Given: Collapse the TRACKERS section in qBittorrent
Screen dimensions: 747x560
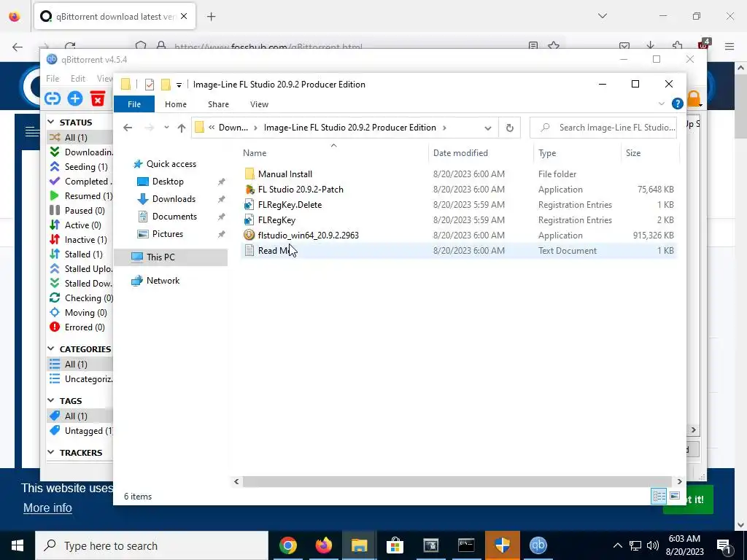Looking at the screenshot, I should point(51,452).
